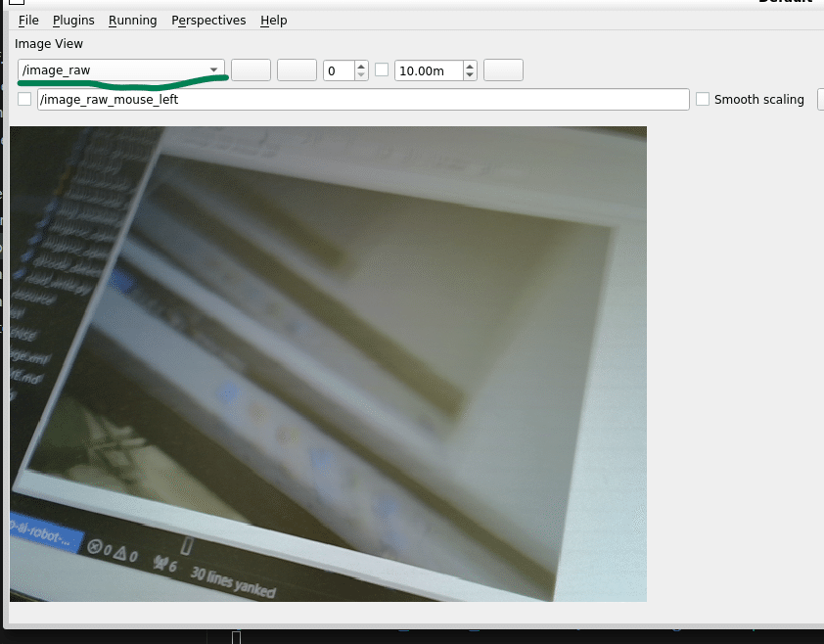The height and width of the screenshot is (644, 824).
Task: Click inside the 0 number field
Action: point(340,70)
